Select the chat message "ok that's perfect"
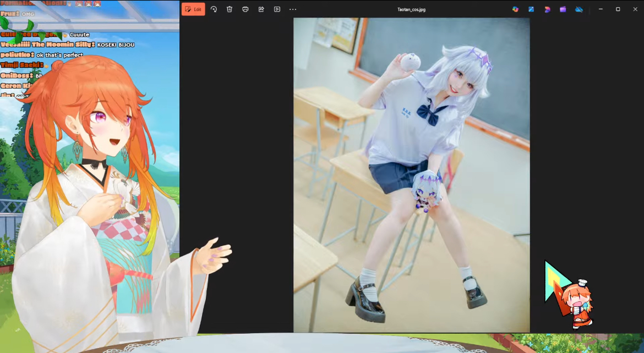644x353 pixels. (59, 55)
